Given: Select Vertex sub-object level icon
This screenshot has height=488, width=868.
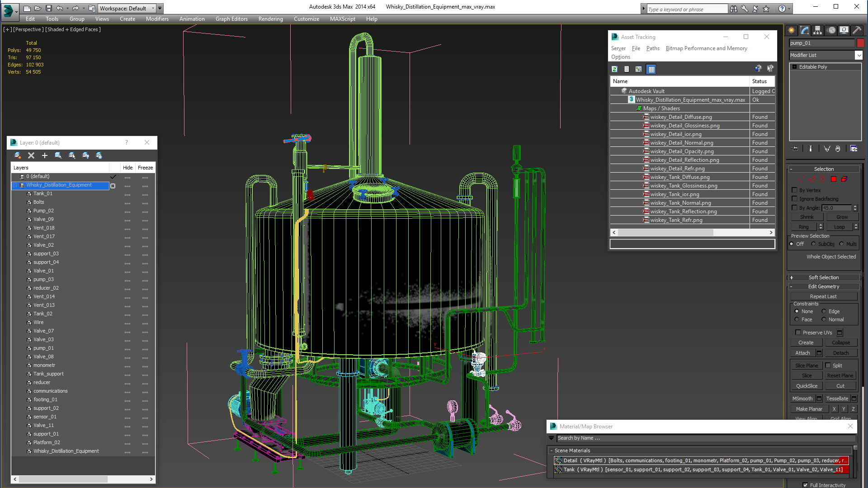Looking at the screenshot, I should click(x=802, y=179).
